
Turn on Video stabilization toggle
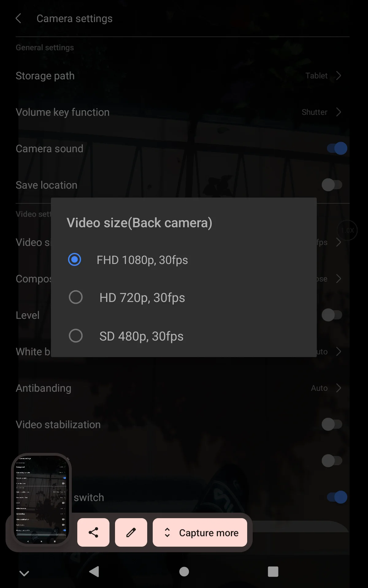(x=332, y=424)
